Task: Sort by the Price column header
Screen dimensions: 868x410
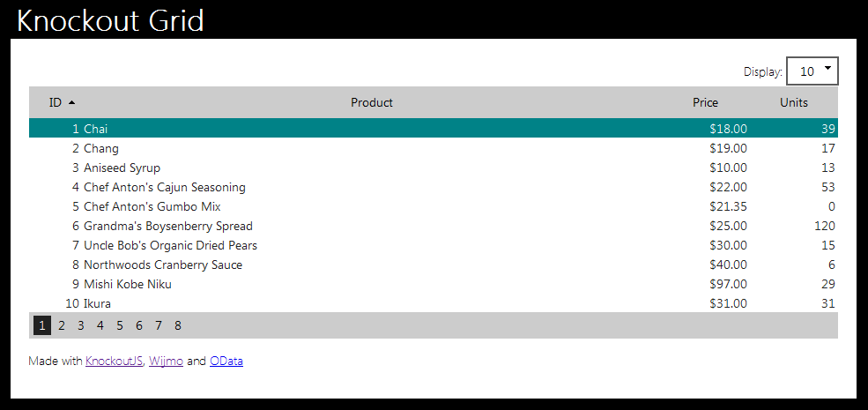Action: coord(705,102)
